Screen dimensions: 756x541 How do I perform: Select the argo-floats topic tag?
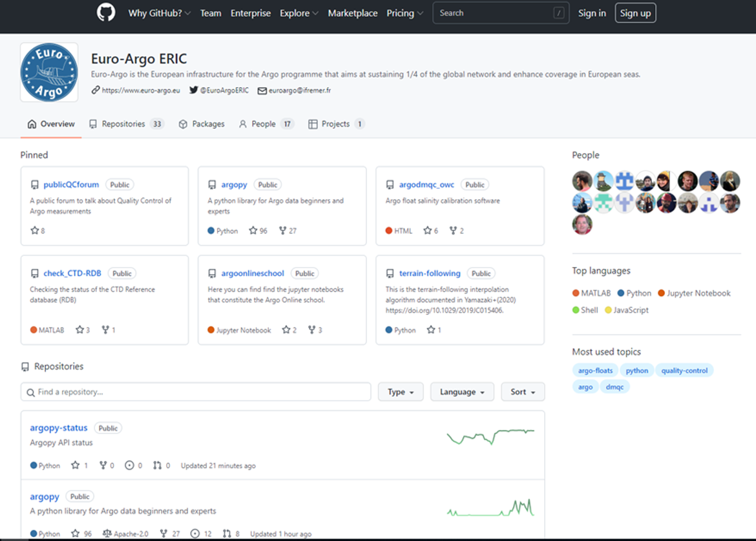tap(596, 370)
